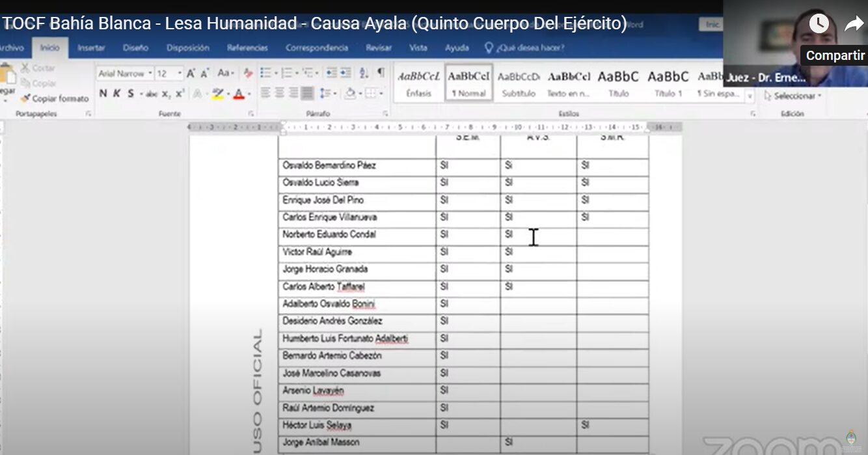Apply the text effects outlined A icon
Image resolution: width=868 pixels, height=455 pixels.
point(197,94)
